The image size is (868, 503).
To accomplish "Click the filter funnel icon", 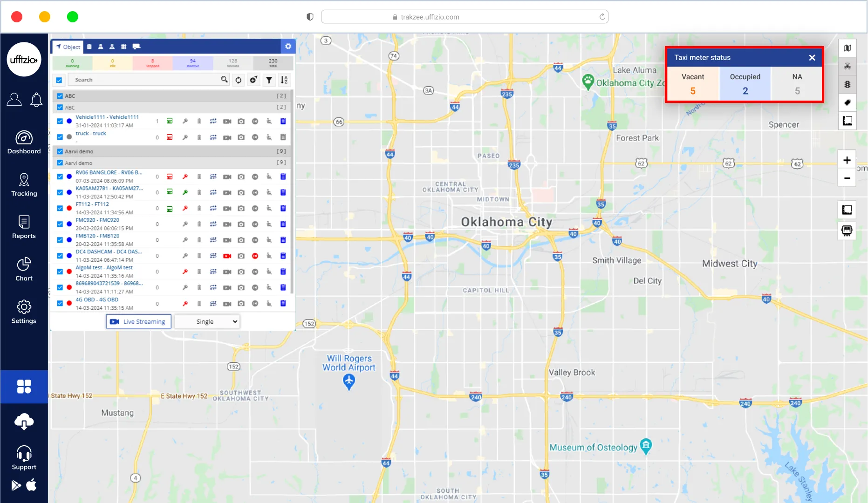I will tap(269, 80).
